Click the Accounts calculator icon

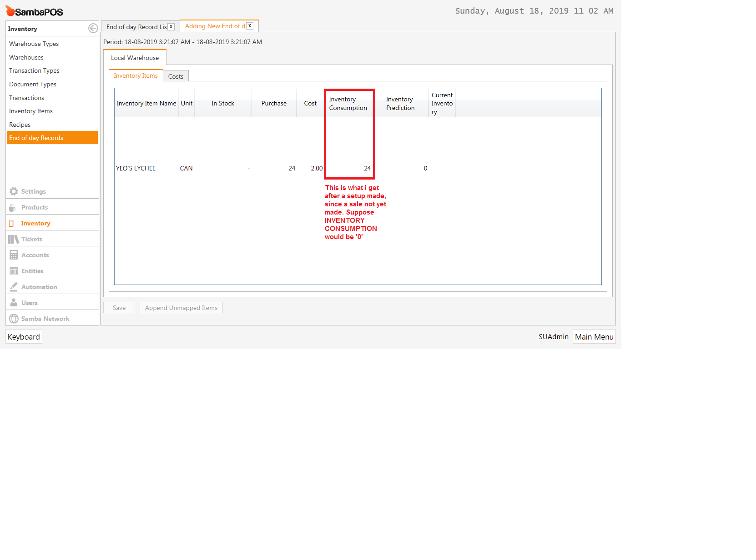pos(13,255)
